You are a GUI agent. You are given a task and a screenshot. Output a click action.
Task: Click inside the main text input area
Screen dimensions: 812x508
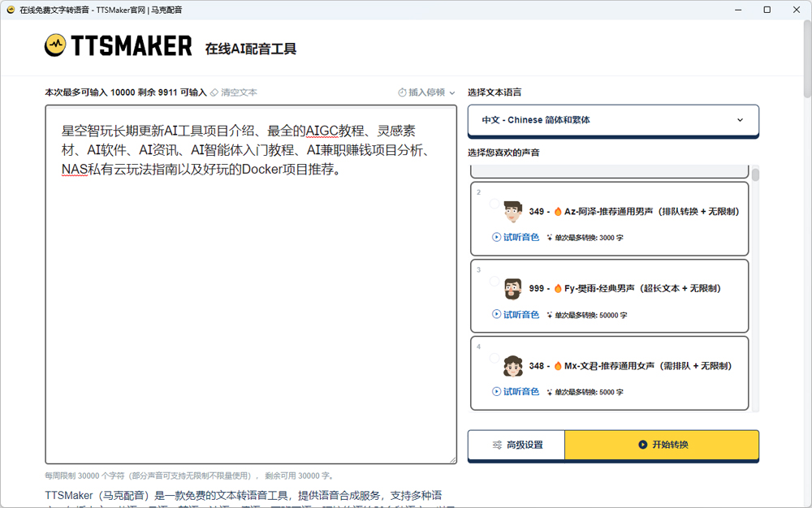click(x=251, y=285)
